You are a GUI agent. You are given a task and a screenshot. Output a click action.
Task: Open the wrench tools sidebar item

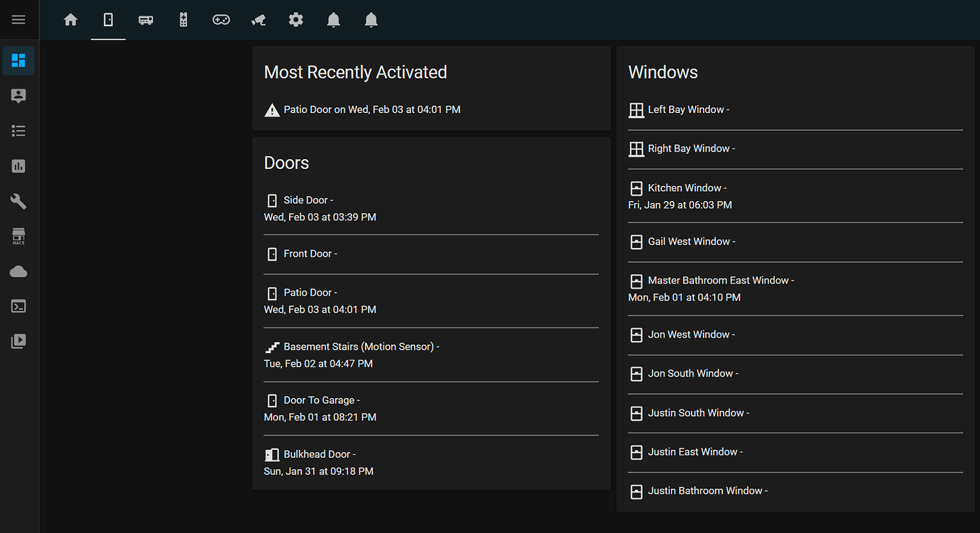[18, 201]
